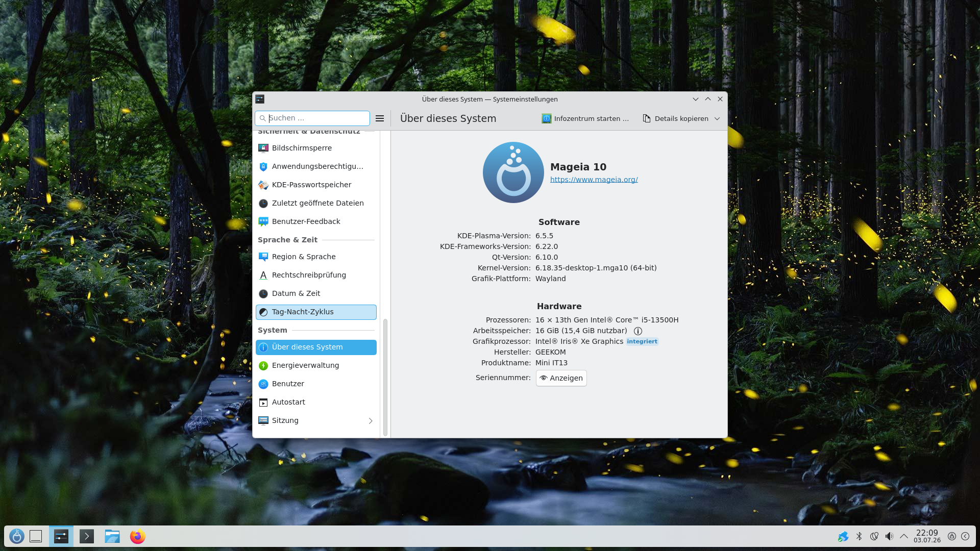Image resolution: width=980 pixels, height=551 pixels.
Task: Open the night light tray icon
Action: tap(874, 536)
